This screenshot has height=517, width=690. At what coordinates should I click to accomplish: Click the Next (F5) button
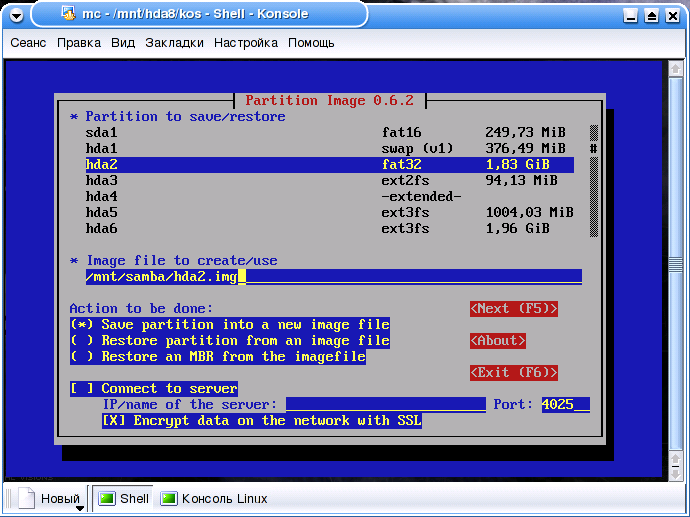(x=514, y=308)
